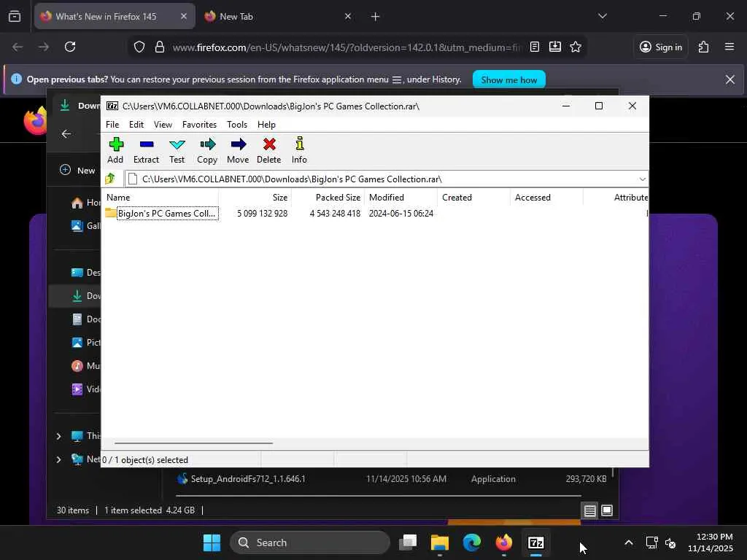Viewport: 747px width, 560px height.
Task: Open the Edit menu in 7-Zip
Action: [x=136, y=124]
